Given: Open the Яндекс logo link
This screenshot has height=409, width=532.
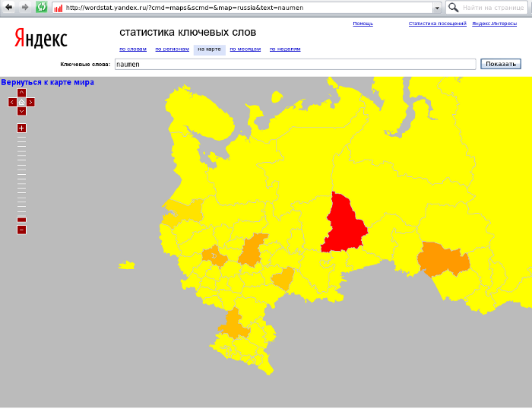Looking at the screenshot, I should pos(41,38).
